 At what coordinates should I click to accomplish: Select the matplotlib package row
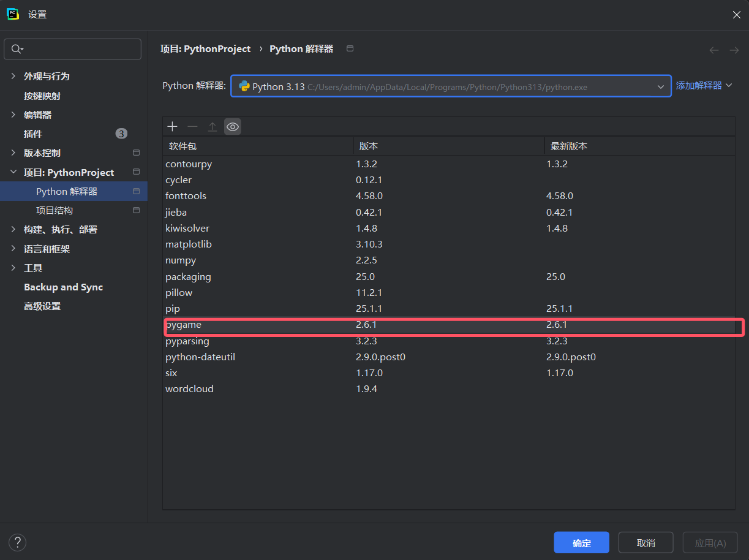coord(449,244)
